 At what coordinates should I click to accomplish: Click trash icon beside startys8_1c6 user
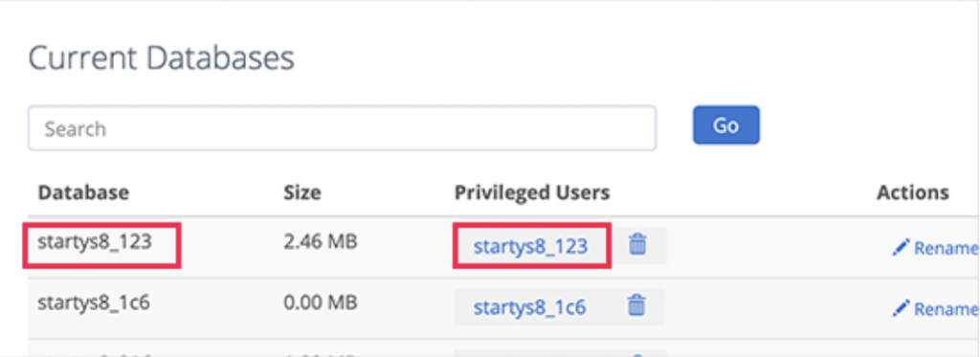[636, 305]
